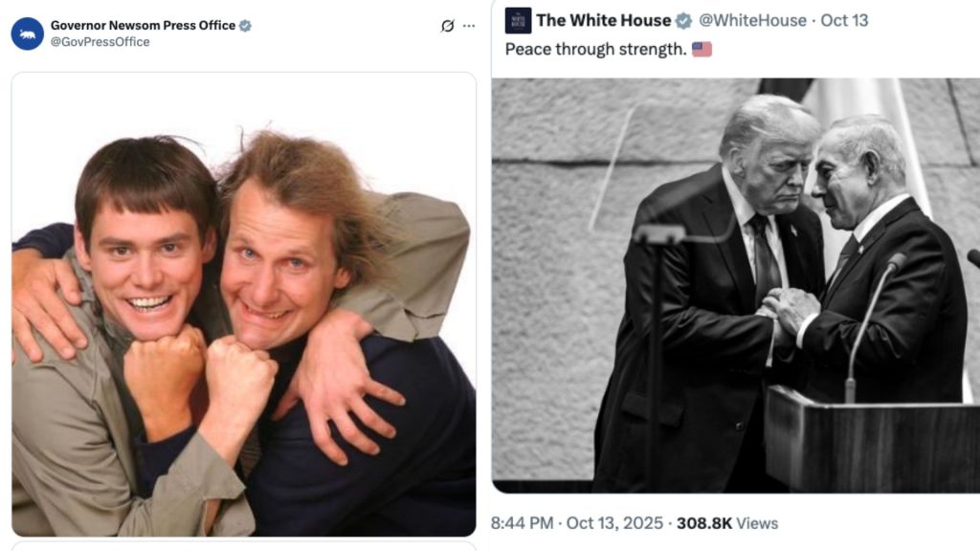Open the @WhiteHouse handle link
The height and width of the screenshot is (551, 980).
point(752,20)
